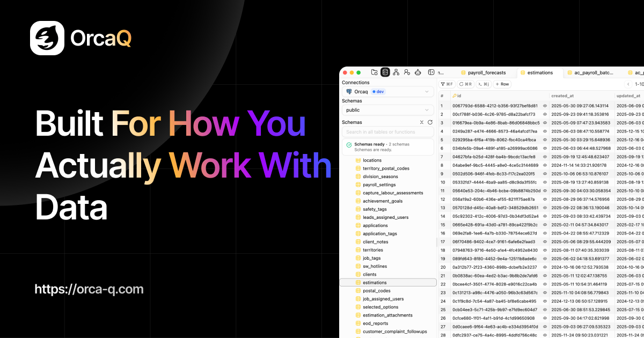Screen dimensions: 644x338
Task: Open the leads_assigned_users table
Action: pos(385,217)
